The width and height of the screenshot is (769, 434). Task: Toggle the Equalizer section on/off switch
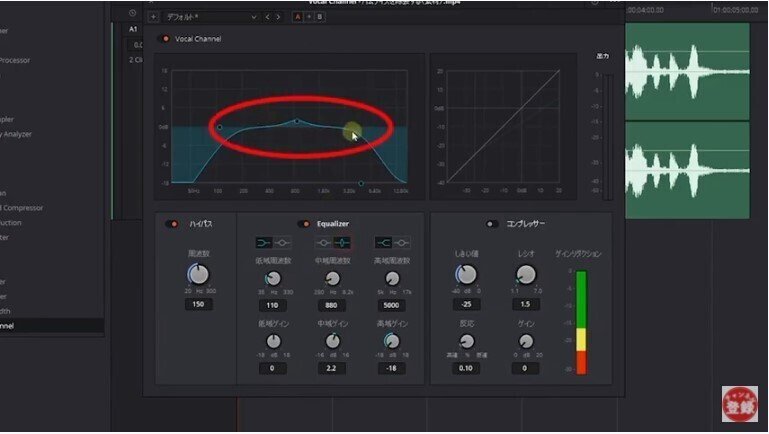tap(304, 224)
